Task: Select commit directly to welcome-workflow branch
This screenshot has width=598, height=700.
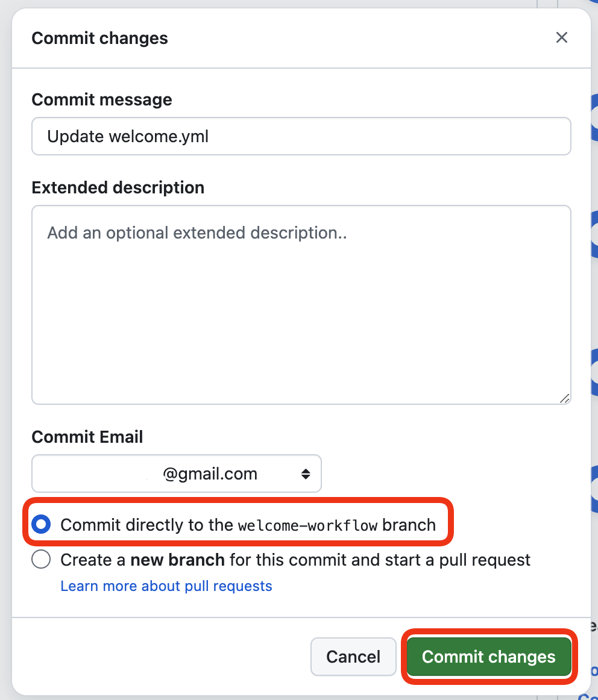Action: pos(40,524)
